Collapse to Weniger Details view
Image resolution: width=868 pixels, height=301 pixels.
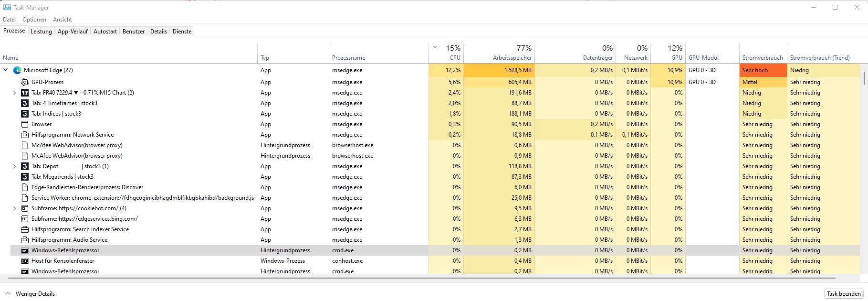[30, 294]
